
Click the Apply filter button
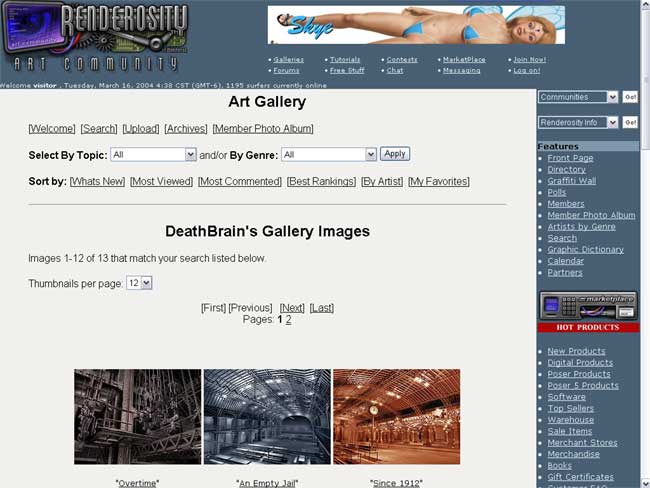(395, 154)
